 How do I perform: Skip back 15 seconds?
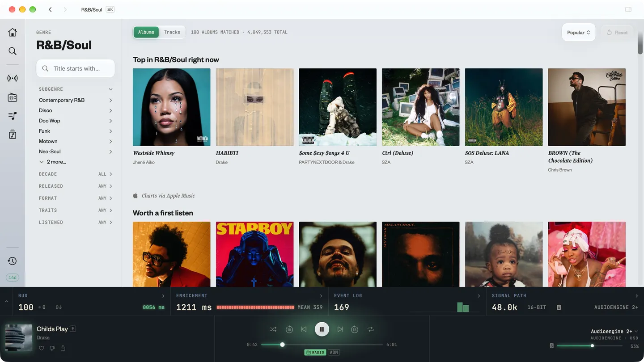(289, 329)
